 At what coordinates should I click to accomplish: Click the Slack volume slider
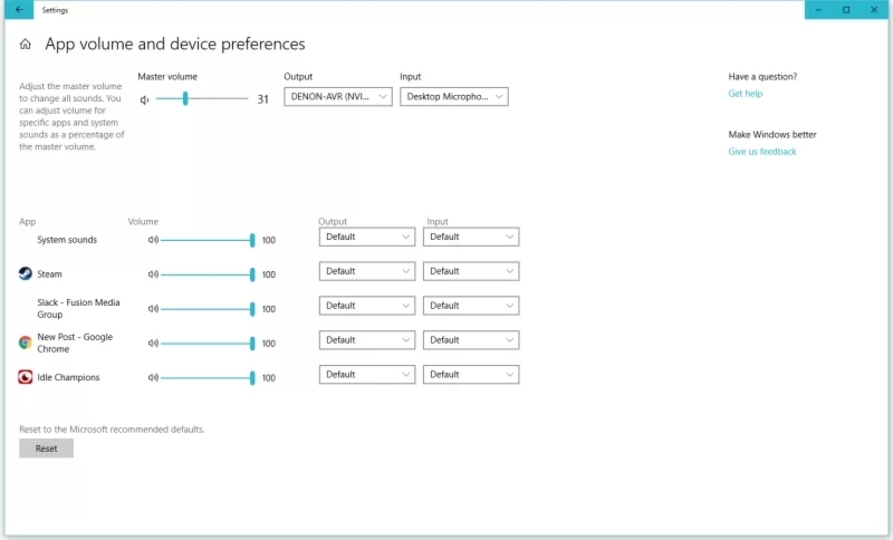click(x=208, y=309)
